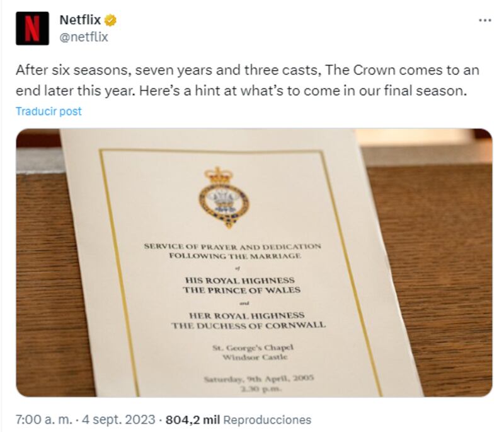Screen dimensions: 504x432
Task: Click the Reproducciones label
Action: [x=267, y=419]
